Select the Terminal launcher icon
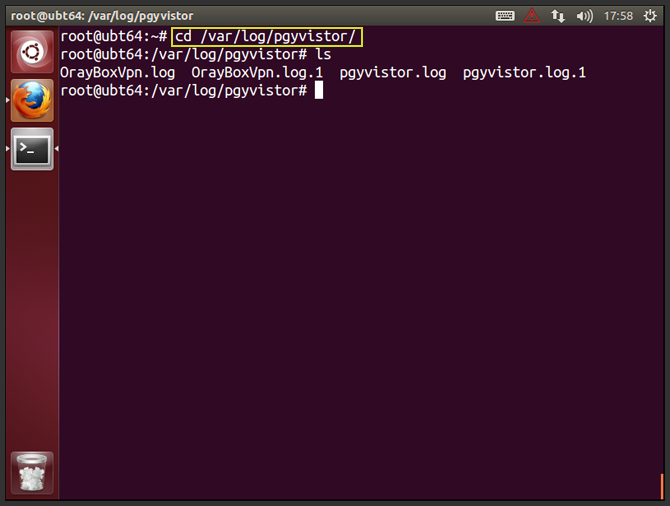Viewport: 670px width, 506px height. click(32, 149)
